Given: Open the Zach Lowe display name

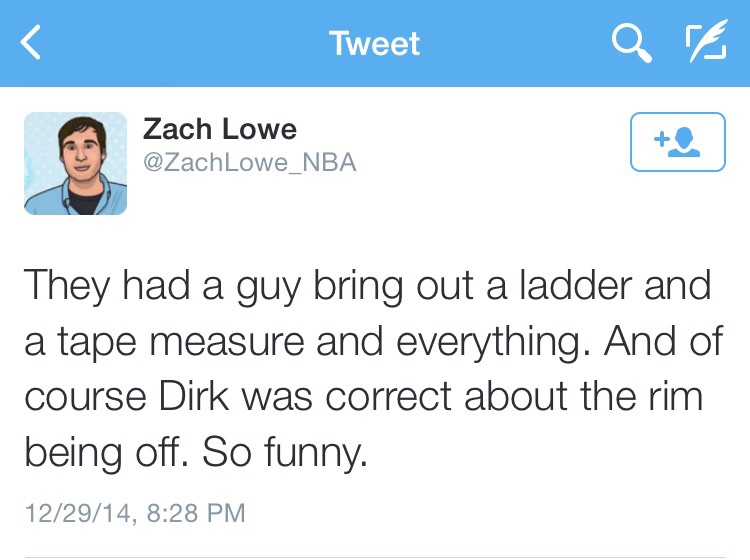Looking at the screenshot, I should (220, 129).
